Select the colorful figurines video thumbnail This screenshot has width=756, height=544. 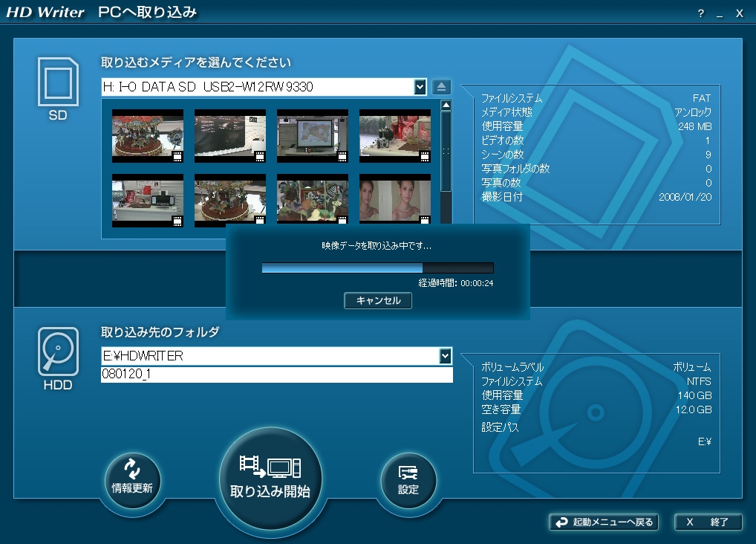313,199
